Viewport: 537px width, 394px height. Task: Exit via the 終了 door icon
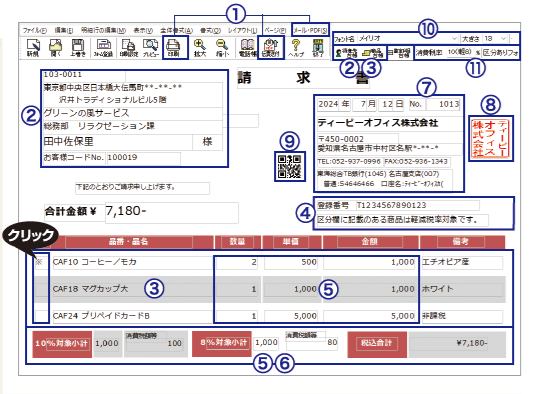pos(318,48)
